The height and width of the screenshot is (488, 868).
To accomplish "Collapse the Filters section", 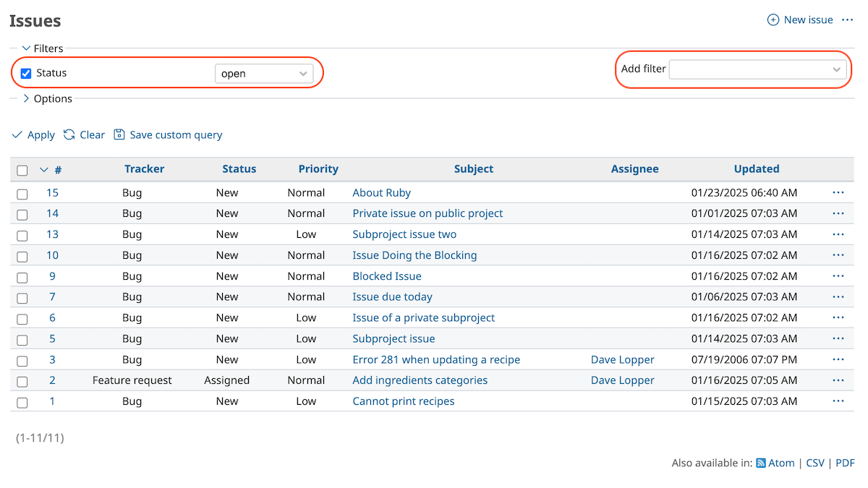I will [25, 48].
